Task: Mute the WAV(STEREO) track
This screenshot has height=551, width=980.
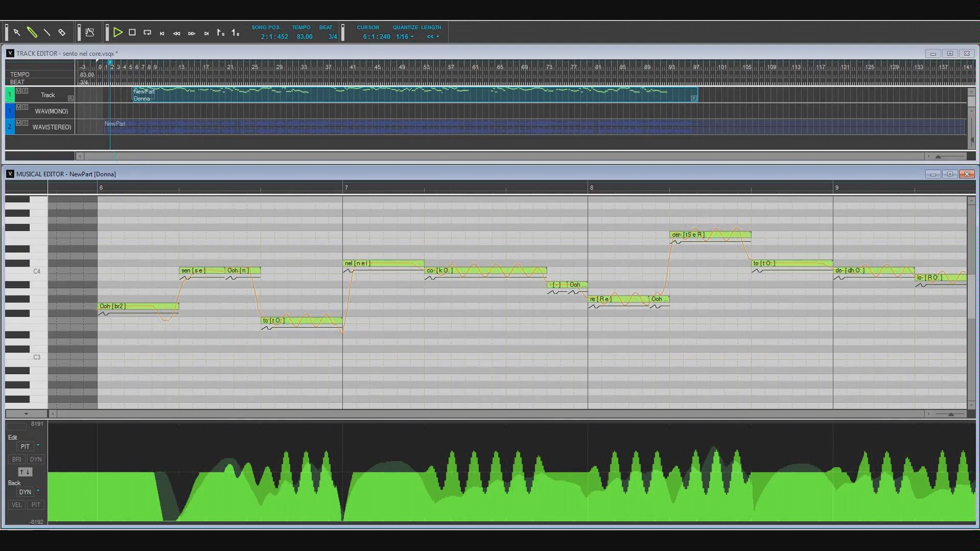Action: [x=19, y=123]
